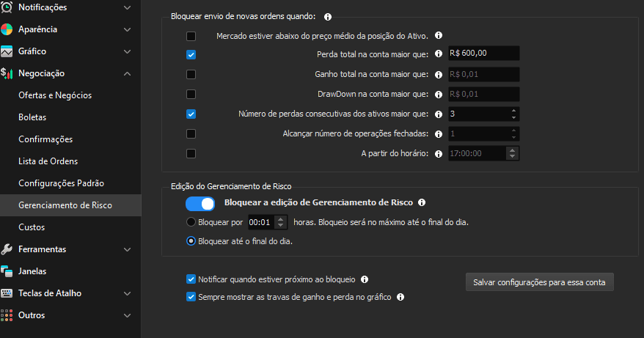Click info icon for A partir do horário
Screen dimensions: 644x338
click(x=439, y=153)
